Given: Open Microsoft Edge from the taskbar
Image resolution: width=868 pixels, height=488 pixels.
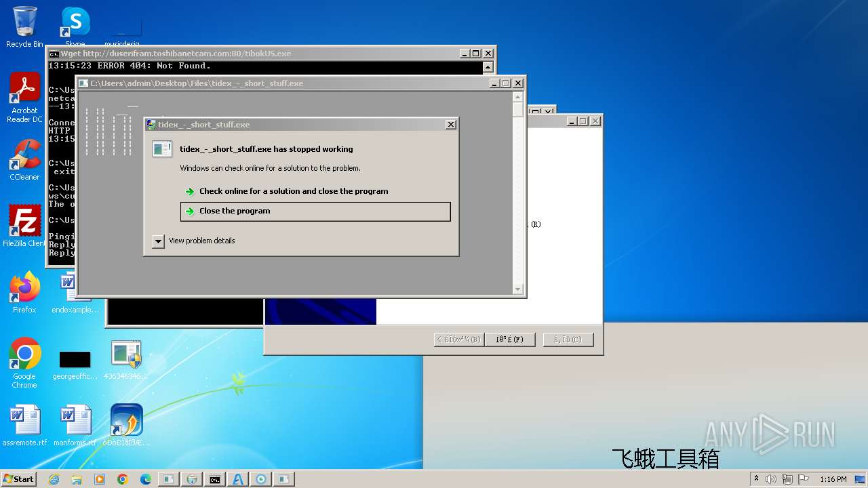Looking at the screenshot, I should (x=146, y=479).
